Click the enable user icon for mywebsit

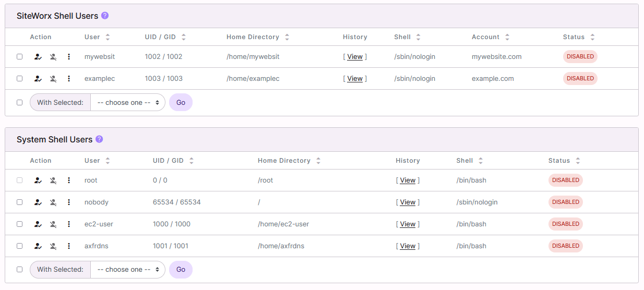click(x=38, y=57)
